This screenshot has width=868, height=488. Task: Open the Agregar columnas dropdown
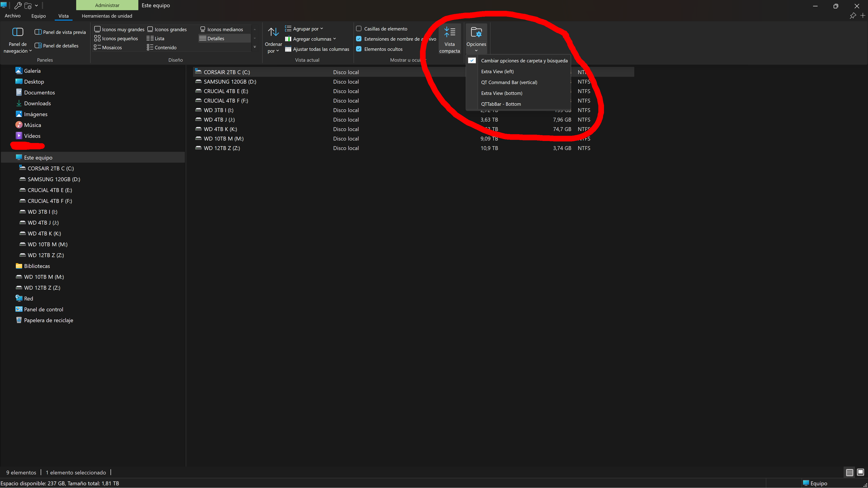point(310,39)
